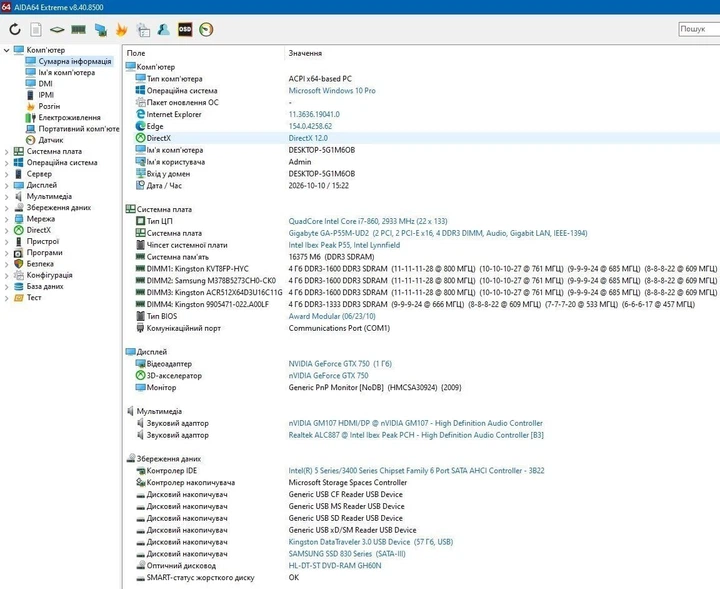Open the Realtek ALC887 audio link
The image size is (720, 589).
coord(416,435)
